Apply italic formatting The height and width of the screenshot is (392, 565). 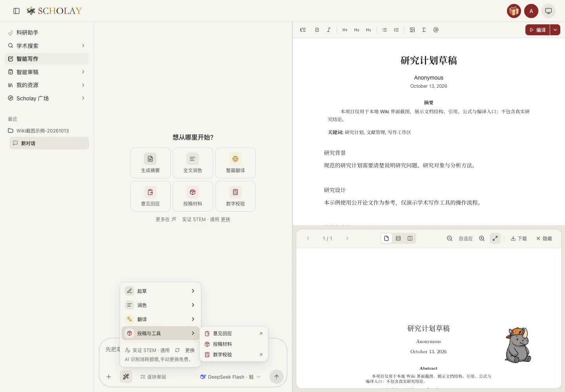pos(329,30)
